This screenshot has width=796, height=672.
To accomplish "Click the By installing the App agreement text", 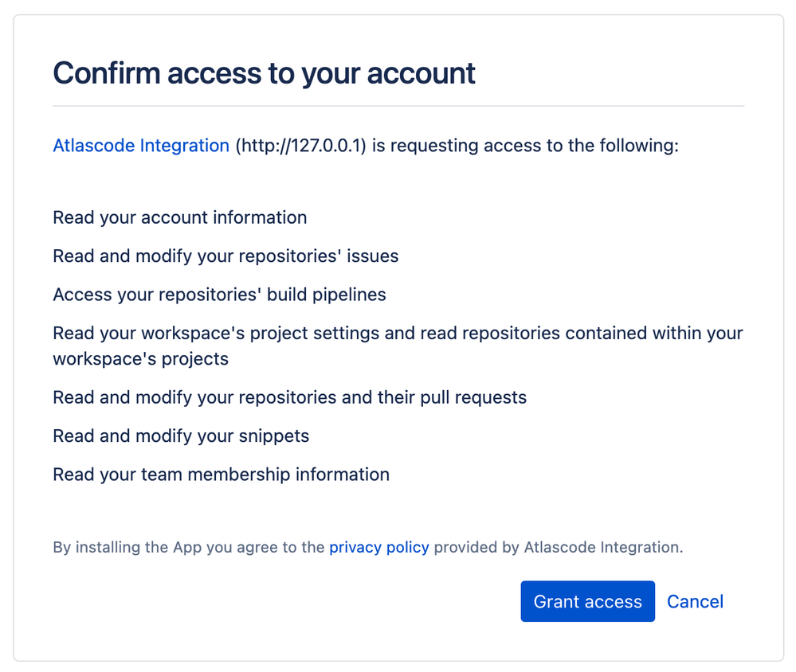I will (x=187, y=547).
